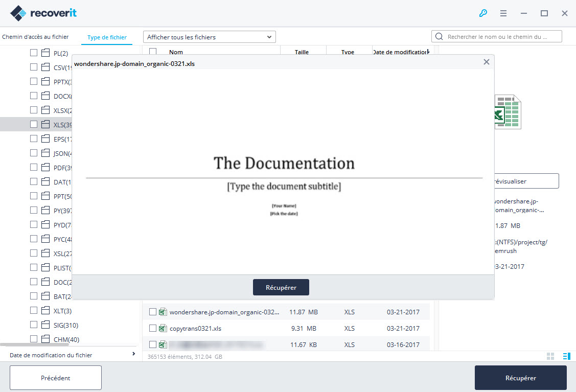The width and height of the screenshot is (576, 392).
Task: Open the Afficher tous les fichiers dropdown
Action: tap(210, 37)
